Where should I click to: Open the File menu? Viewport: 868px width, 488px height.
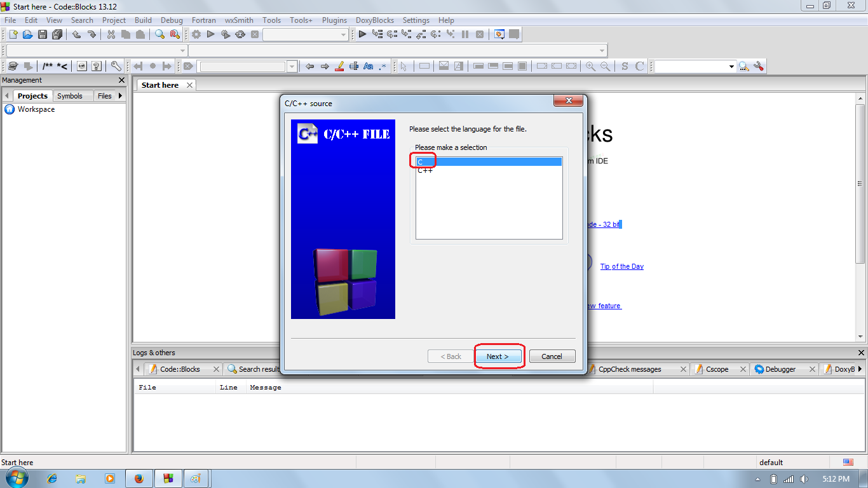[x=10, y=20]
